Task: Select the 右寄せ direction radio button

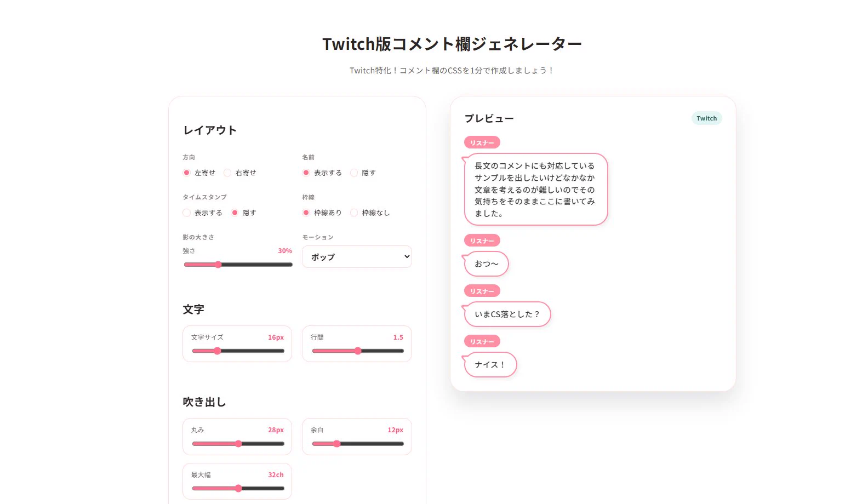Action: (x=227, y=173)
